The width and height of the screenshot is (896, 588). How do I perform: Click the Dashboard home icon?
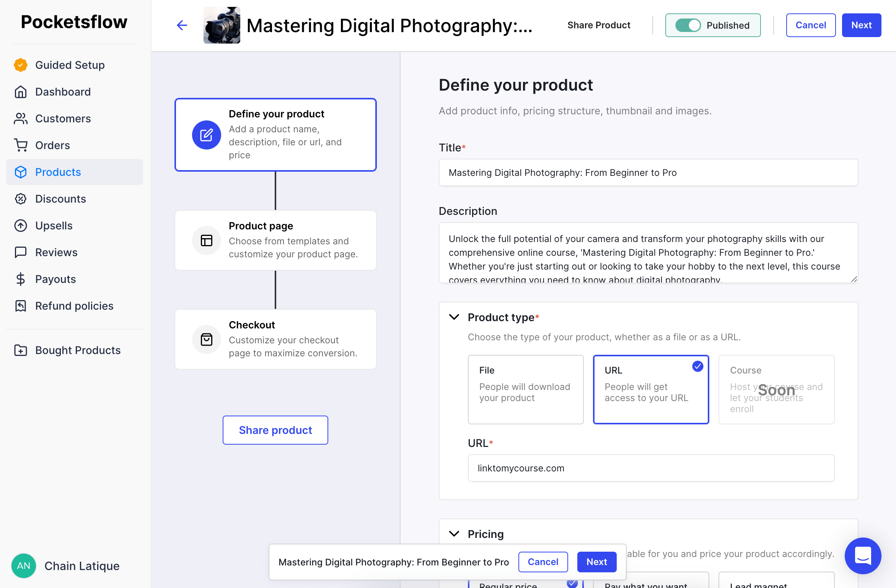point(21,92)
